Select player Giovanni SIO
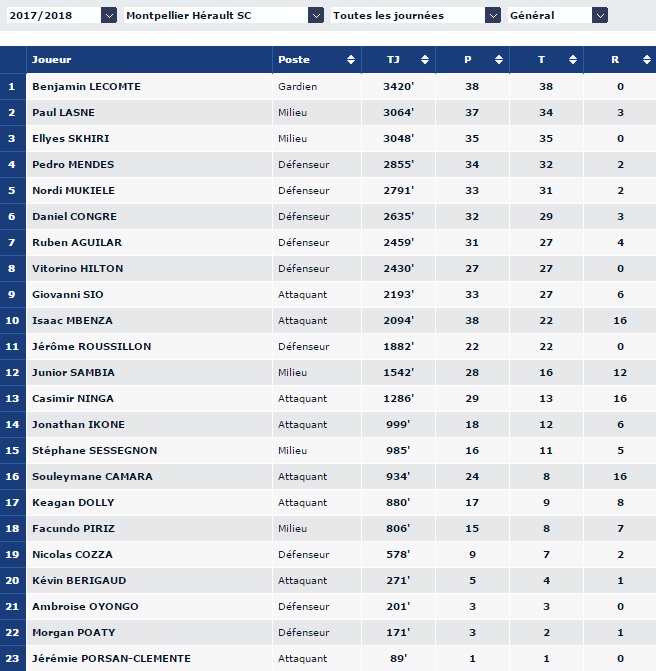The image size is (656, 671). click(68, 294)
